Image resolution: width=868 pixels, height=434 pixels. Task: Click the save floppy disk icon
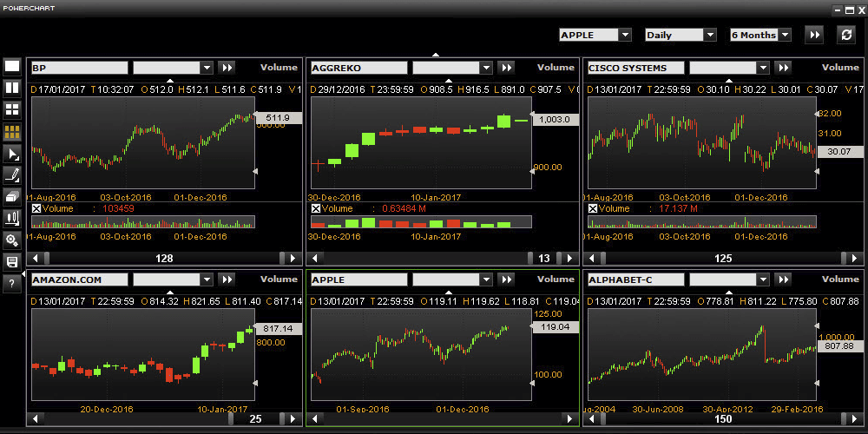12,262
